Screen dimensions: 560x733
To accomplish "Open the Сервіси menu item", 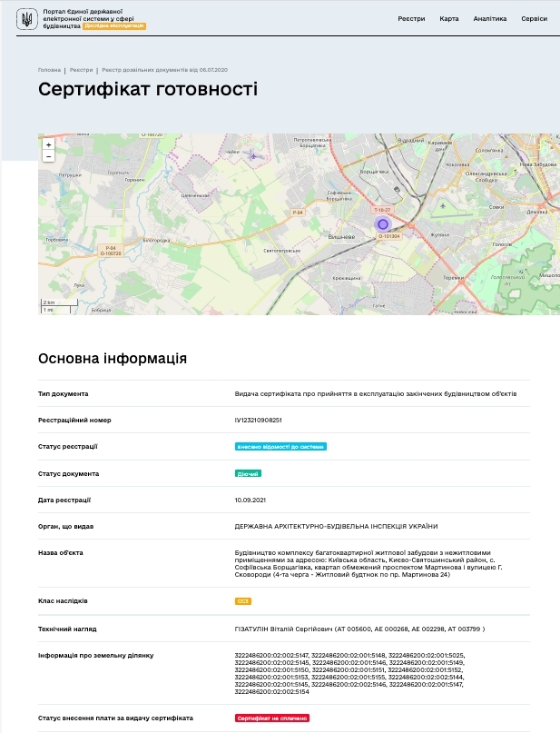I will pyautogui.click(x=534, y=19).
